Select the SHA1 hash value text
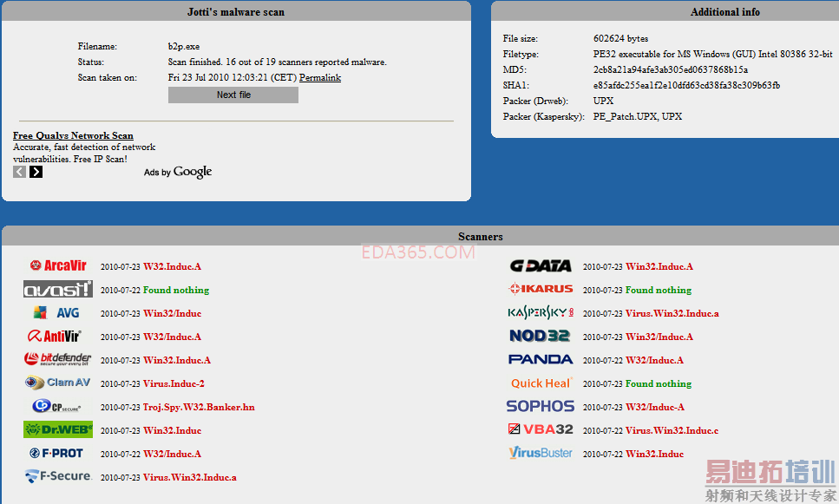 click(686, 85)
